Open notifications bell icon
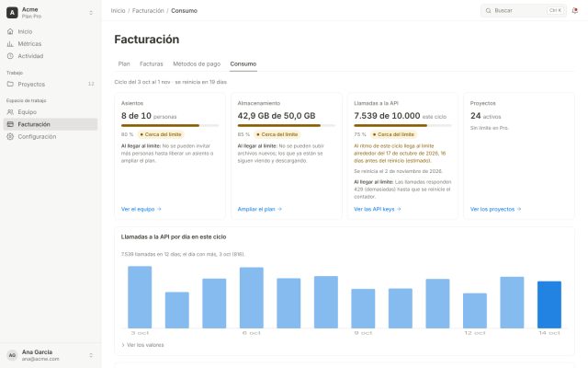This screenshot has width=588, height=368. click(574, 10)
